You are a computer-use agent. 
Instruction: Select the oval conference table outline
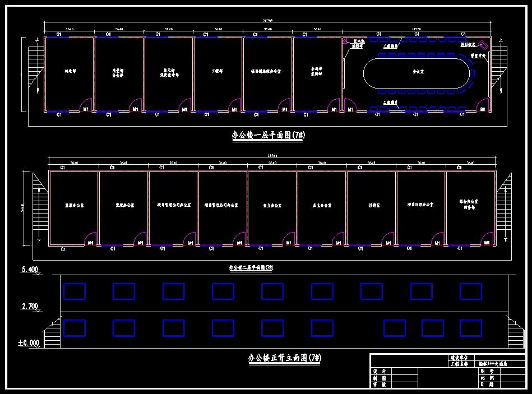pyautogui.click(x=417, y=73)
